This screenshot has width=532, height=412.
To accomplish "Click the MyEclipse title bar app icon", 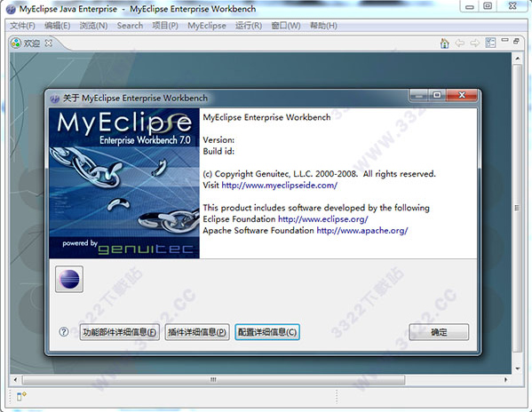I will pos(11,9).
